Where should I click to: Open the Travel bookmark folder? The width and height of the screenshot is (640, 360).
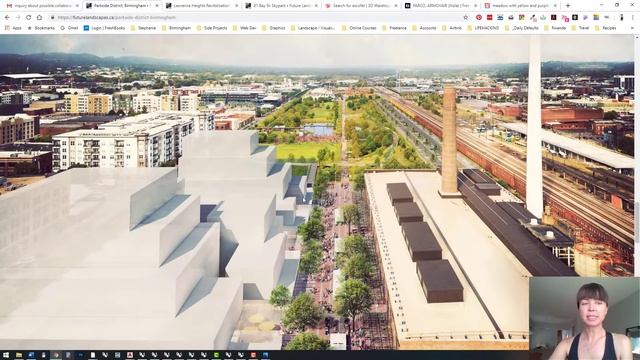tap(580, 28)
